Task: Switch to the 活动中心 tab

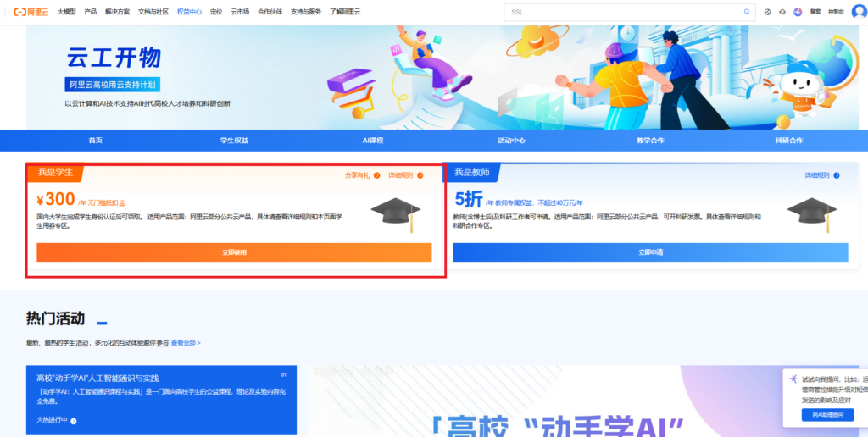Action: point(511,141)
